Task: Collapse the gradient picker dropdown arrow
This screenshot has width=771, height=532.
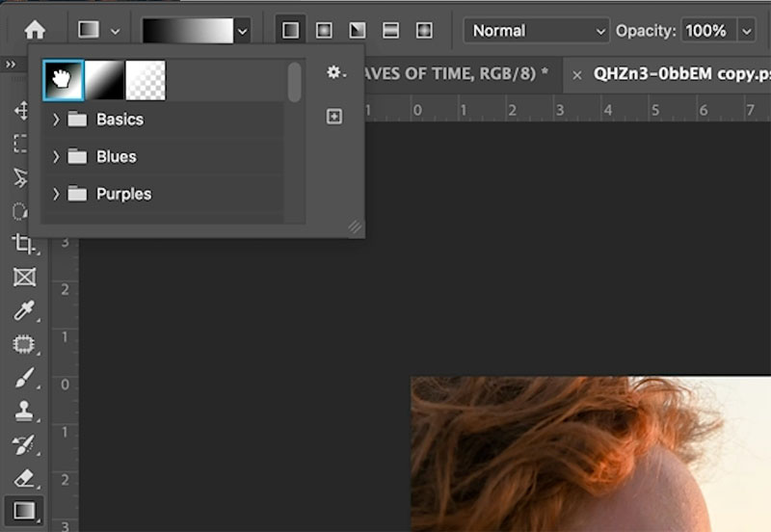Action: tap(243, 31)
